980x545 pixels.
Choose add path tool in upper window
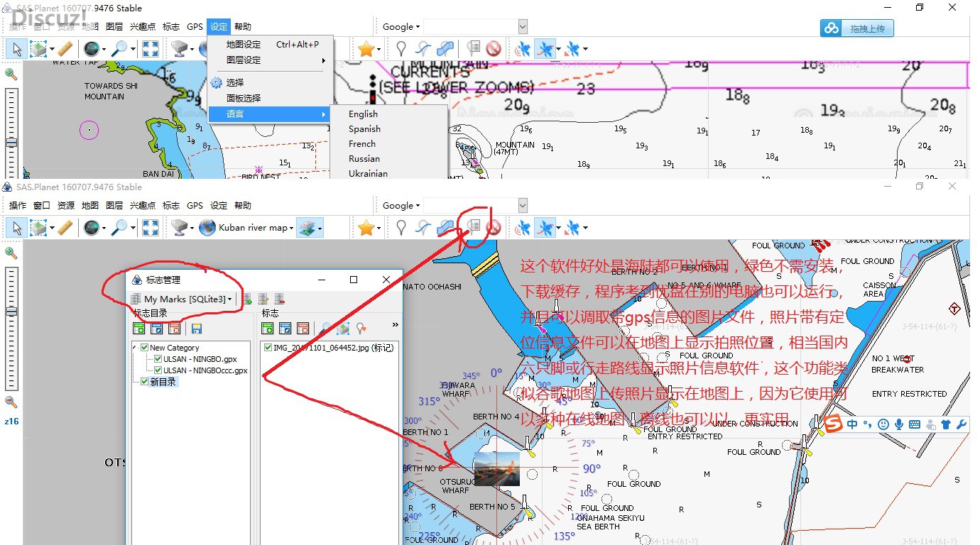(423, 49)
